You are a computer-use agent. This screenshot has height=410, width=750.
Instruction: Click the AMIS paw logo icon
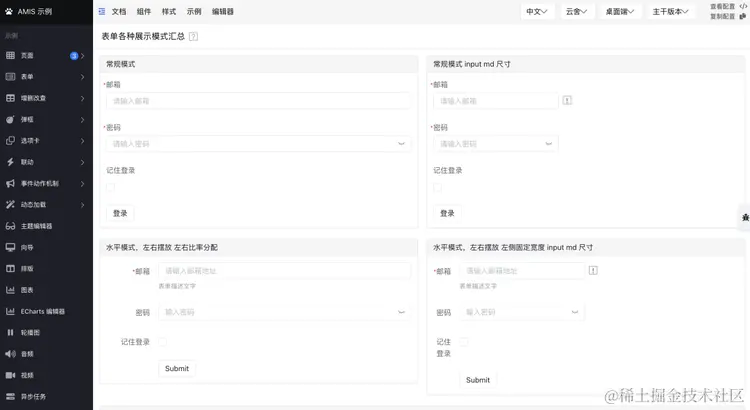[x=9, y=11]
